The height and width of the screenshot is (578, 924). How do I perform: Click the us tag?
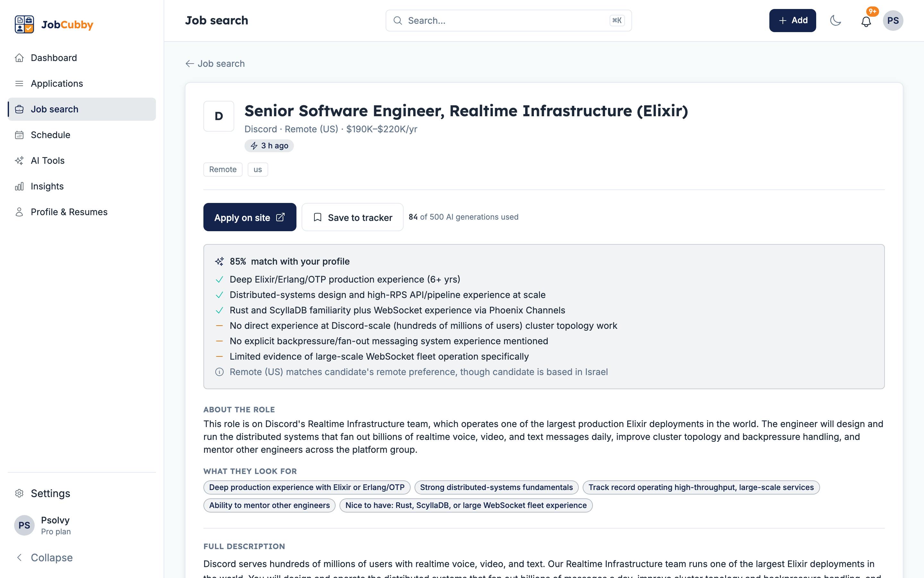pyautogui.click(x=258, y=169)
